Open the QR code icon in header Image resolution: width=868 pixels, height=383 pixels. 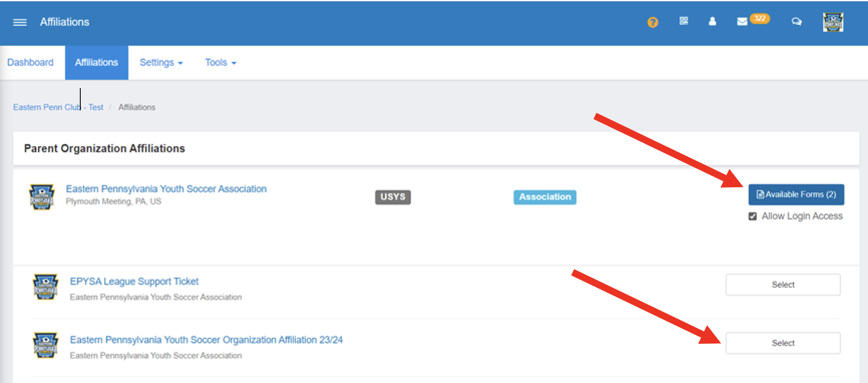pyautogui.click(x=684, y=21)
